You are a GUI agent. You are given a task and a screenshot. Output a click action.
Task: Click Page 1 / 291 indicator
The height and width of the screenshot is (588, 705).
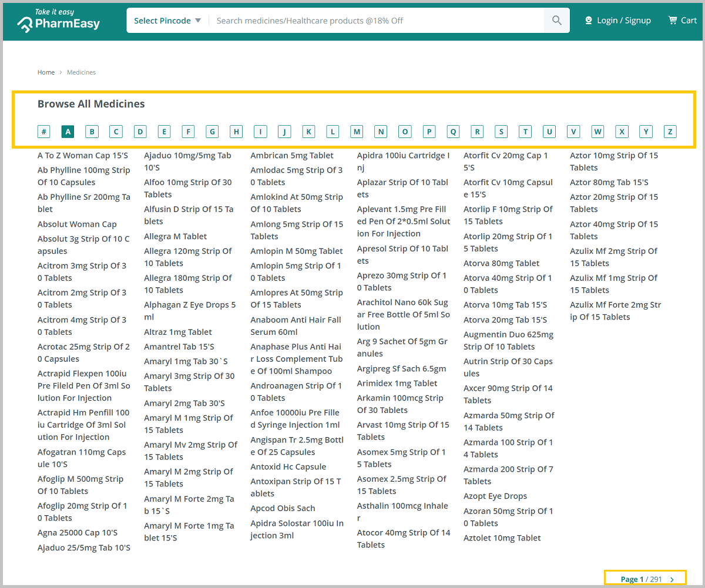click(642, 579)
